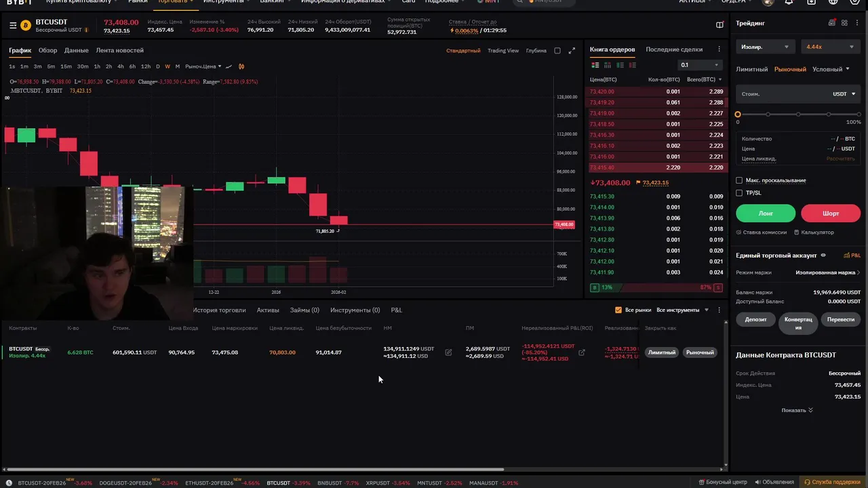Screen dimensions: 868x488
Task: Enable Макс. проскальзывание checkbox
Action: [x=739, y=180]
